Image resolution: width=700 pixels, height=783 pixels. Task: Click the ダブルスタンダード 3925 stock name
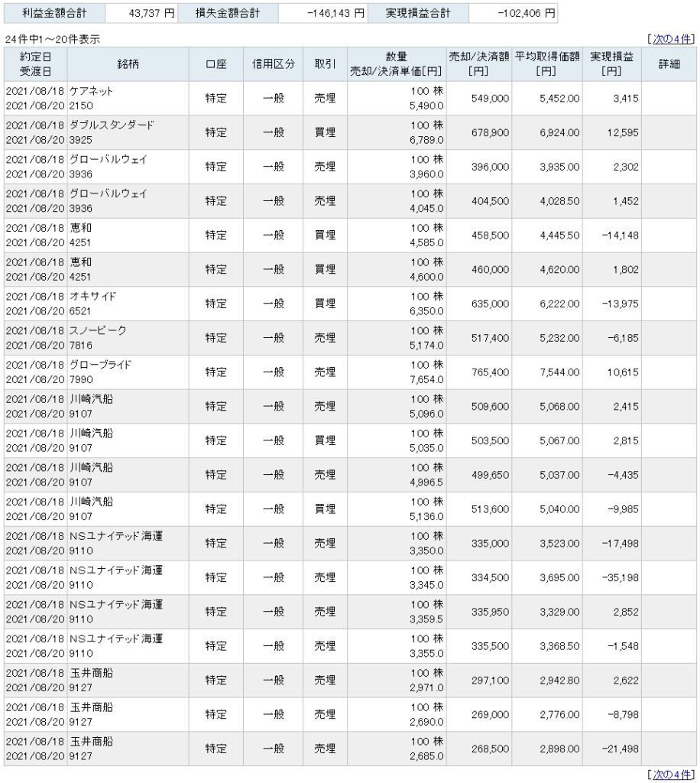pyautogui.click(x=112, y=132)
